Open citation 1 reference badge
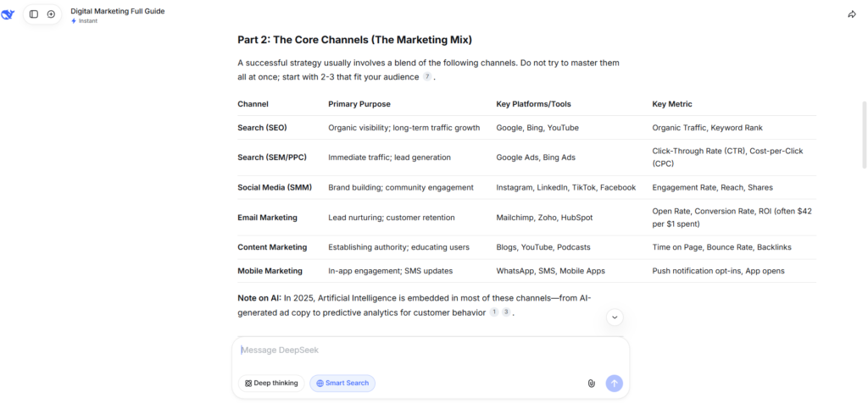This screenshot has width=868, height=403. click(494, 312)
